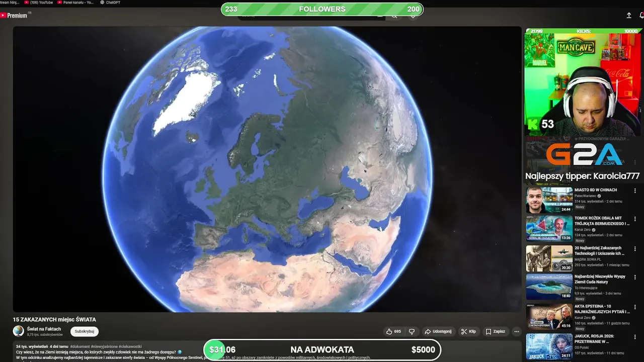This screenshot has width=644, height=362.
Task: Open Najbardziej Niezwykłe Wyspy Ziemi title
Action: click(600, 279)
